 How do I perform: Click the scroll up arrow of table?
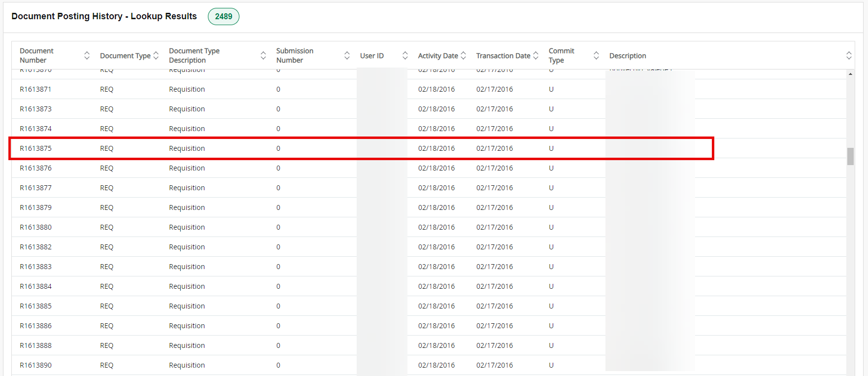(850, 74)
